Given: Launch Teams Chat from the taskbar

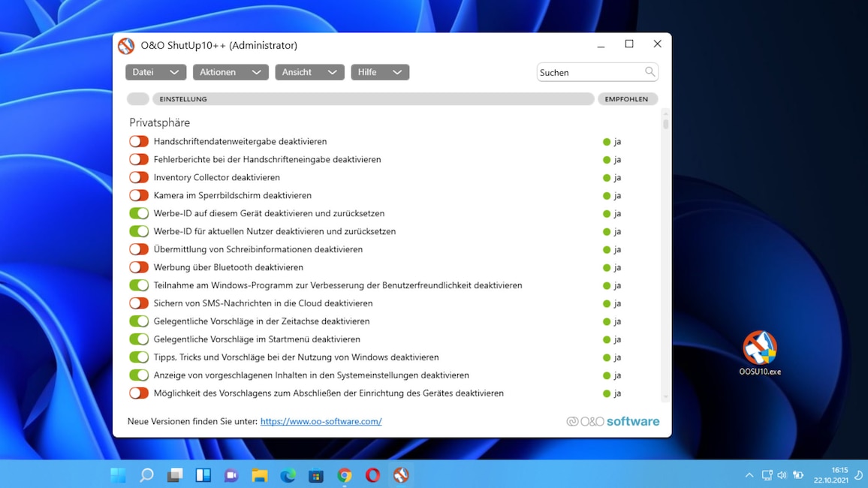Looking at the screenshot, I should [x=231, y=475].
